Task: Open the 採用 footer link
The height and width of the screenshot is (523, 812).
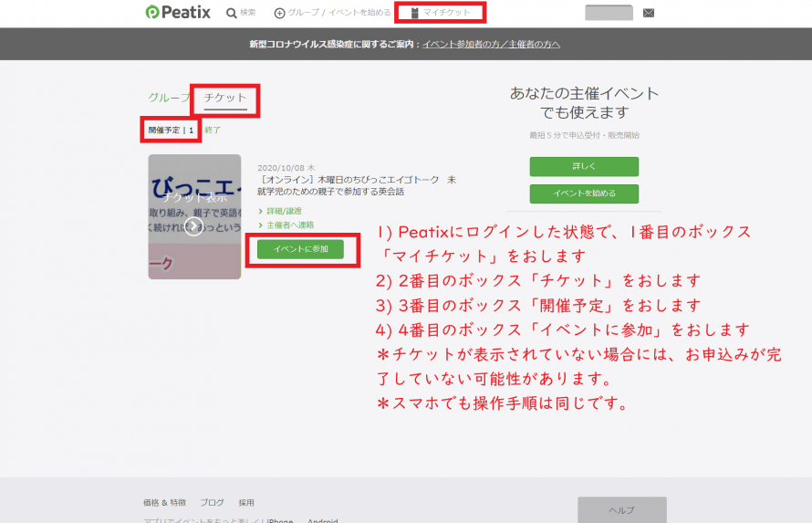Action: (246, 502)
